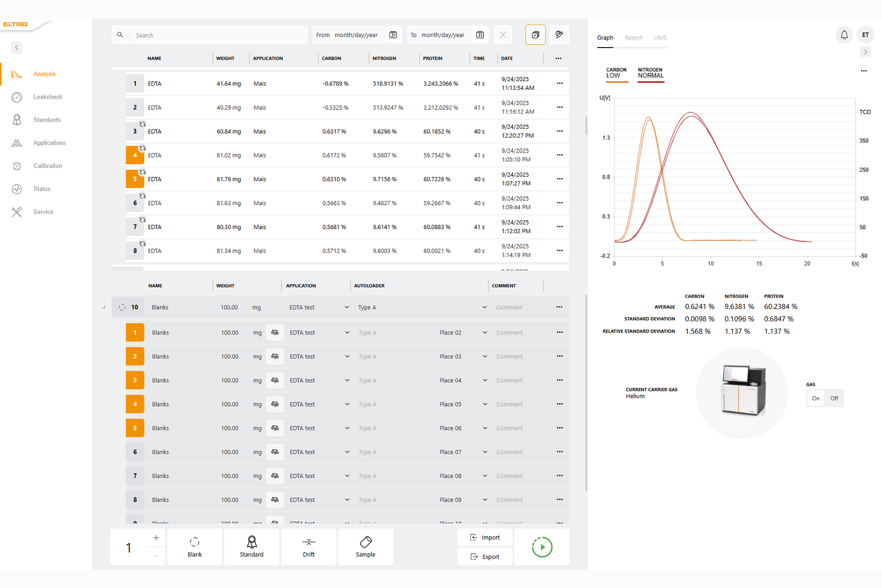Switch to the Report tab
Image resolution: width=882 pixels, height=588 pixels.
pos(633,38)
